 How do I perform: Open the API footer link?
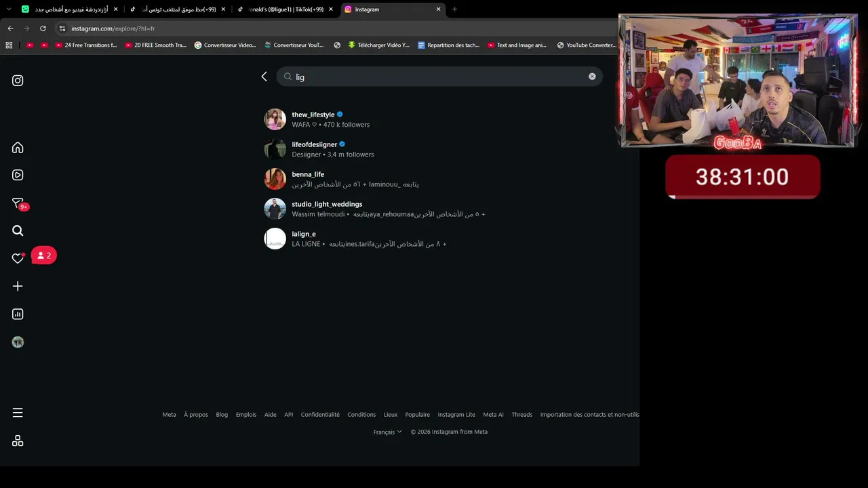click(289, 415)
